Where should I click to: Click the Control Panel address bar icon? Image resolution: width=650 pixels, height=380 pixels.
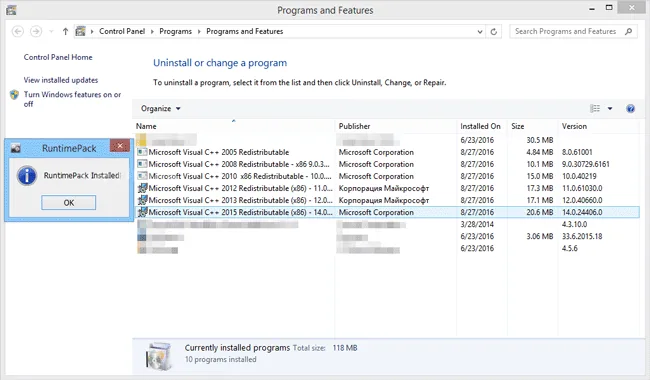(x=80, y=31)
